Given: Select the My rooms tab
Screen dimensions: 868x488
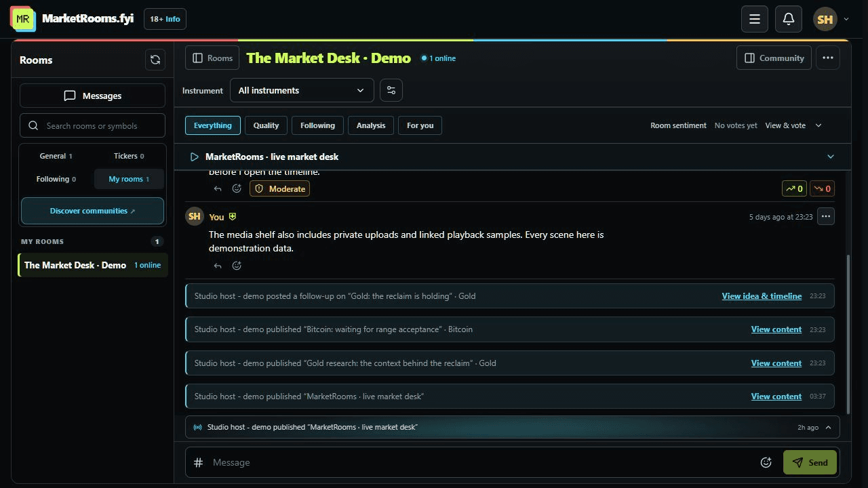Looking at the screenshot, I should point(129,179).
